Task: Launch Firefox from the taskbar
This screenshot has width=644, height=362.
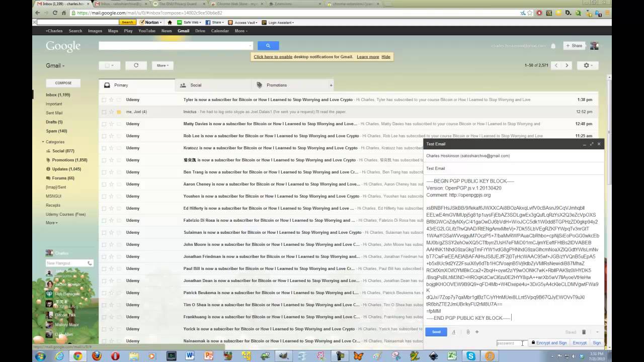Action: (97, 356)
